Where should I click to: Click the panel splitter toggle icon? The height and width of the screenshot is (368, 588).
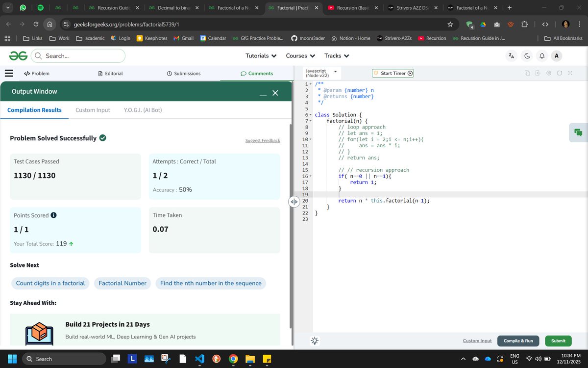(x=294, y=202)
